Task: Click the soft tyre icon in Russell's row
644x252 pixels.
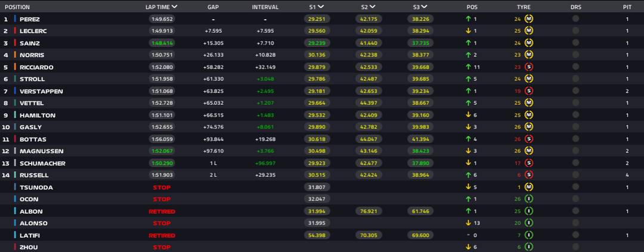Action: click(x=528, y=175)
